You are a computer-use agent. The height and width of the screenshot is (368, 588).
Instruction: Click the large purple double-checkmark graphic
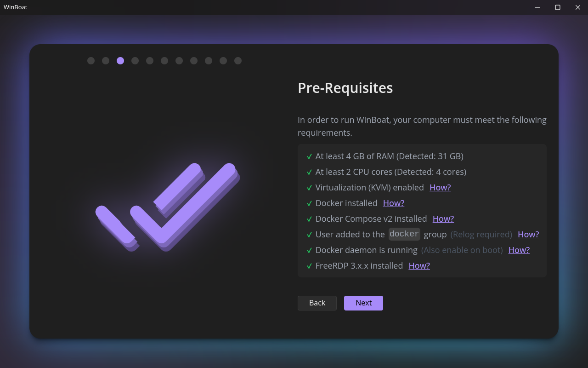(168, 207)
